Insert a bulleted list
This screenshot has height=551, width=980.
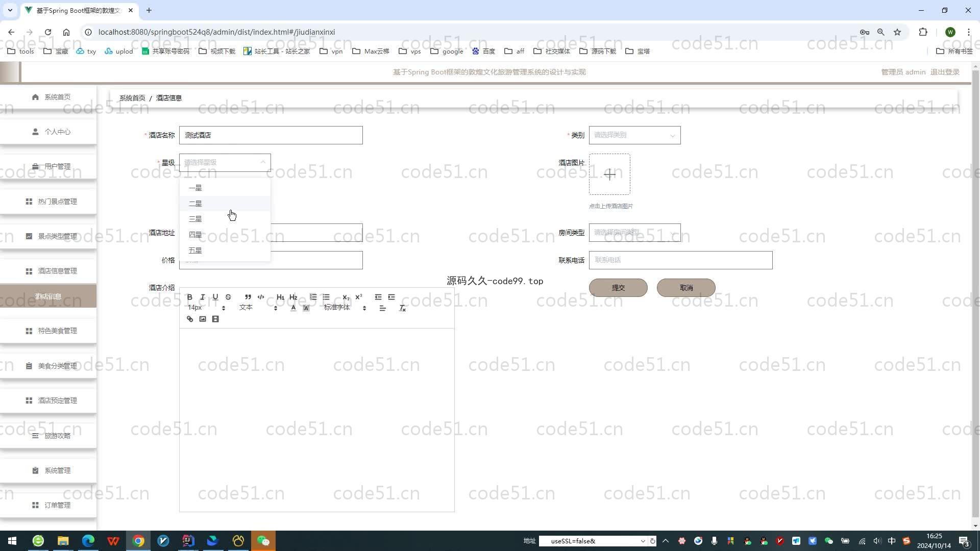(x=326, y=297)
